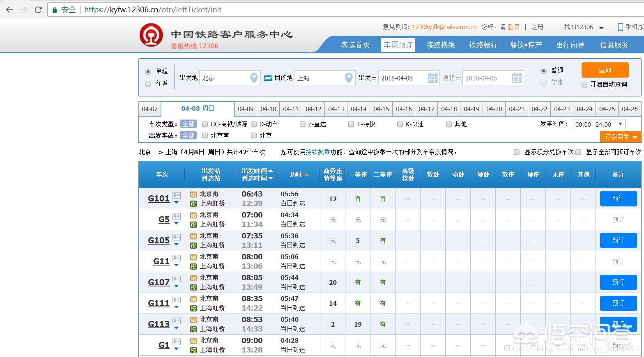Click the ID card icon beside G107
Screen dimensions: 644x357
177,279
